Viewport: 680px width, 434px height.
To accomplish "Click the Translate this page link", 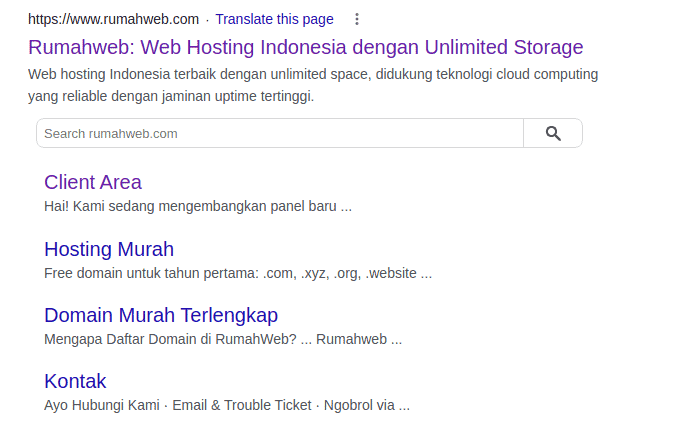I will pos(274,19).
